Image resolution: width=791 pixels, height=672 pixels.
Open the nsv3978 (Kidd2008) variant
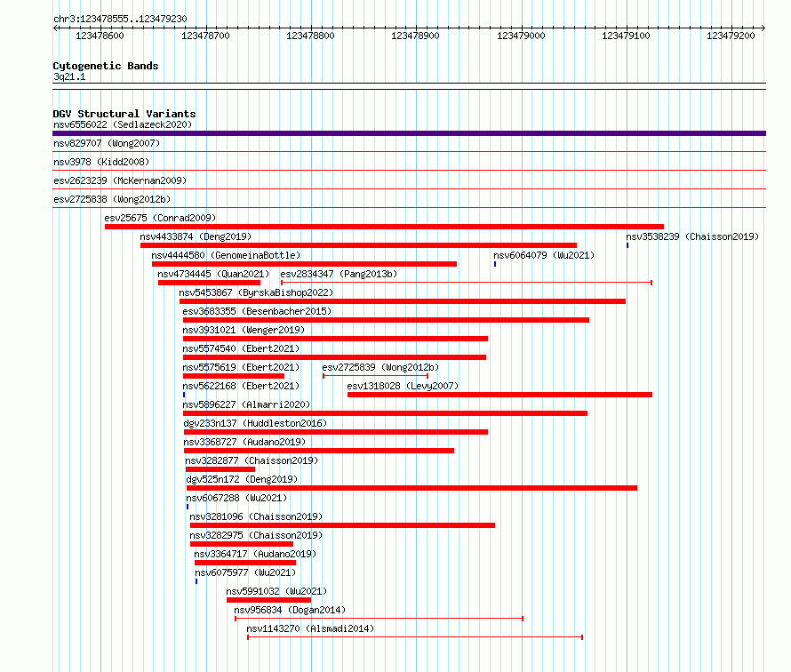(x=101, y=162)
